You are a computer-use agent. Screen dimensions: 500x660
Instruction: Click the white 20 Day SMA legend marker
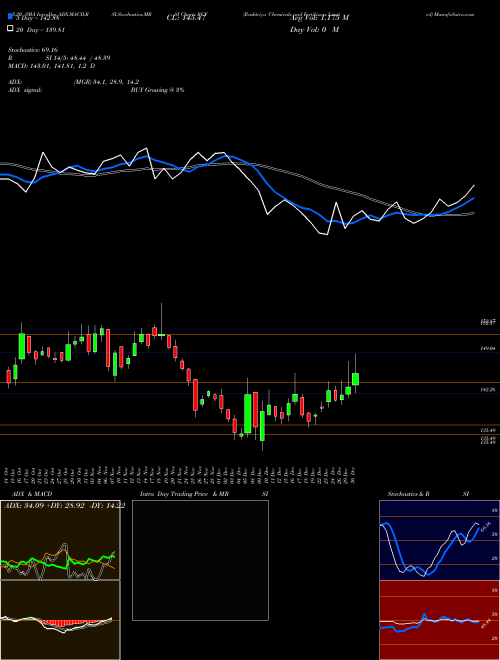click(10, 29)
